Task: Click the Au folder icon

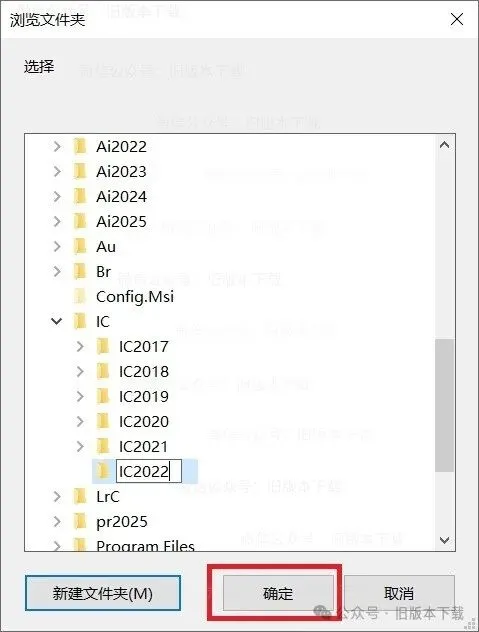Action: [x=80, y=246]
